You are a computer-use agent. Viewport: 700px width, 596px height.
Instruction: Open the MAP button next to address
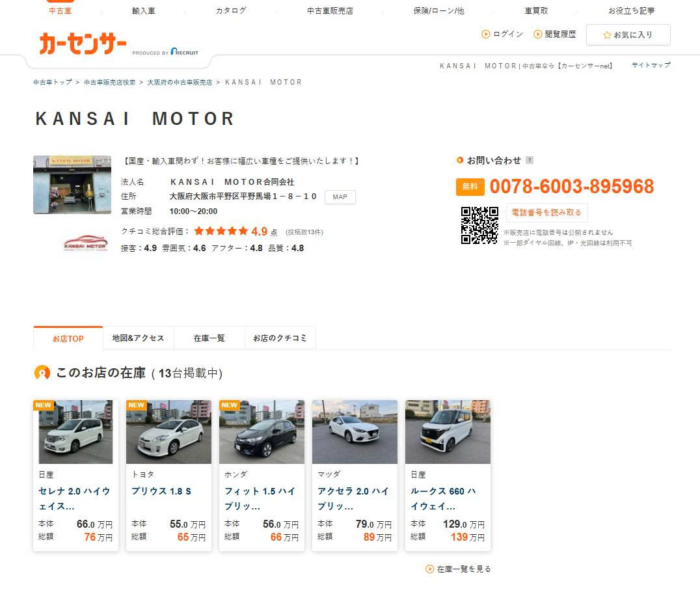point(340,197)
